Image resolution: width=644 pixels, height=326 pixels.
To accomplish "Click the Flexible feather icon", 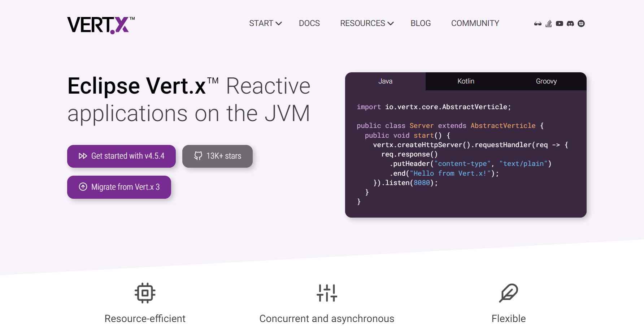I will [509, 293].
